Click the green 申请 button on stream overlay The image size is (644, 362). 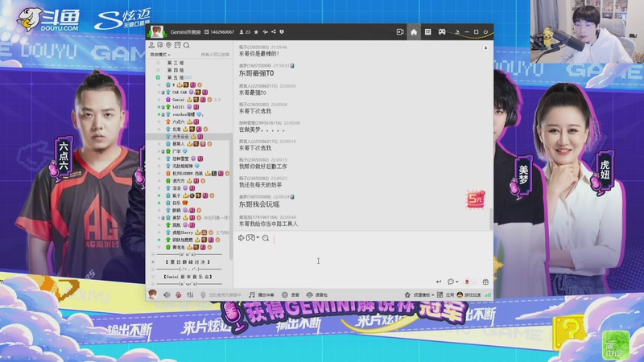(616, 345)
